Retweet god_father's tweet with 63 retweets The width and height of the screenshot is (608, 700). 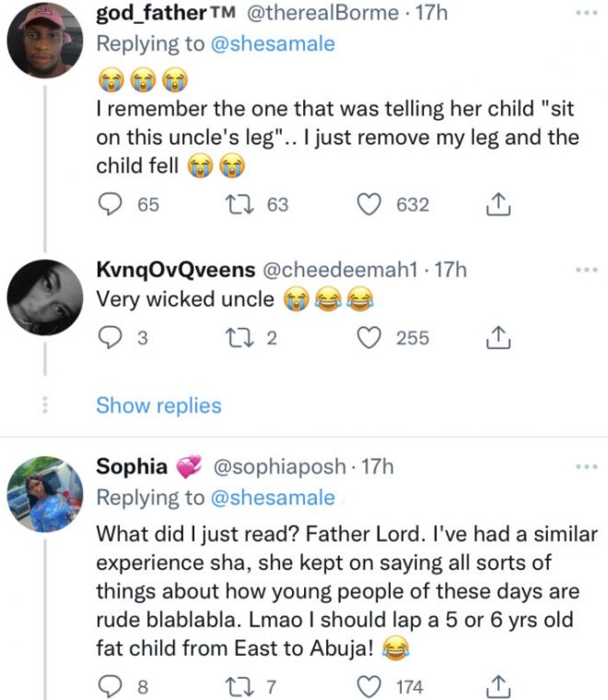pyautogui.click(x=247, y=204)
